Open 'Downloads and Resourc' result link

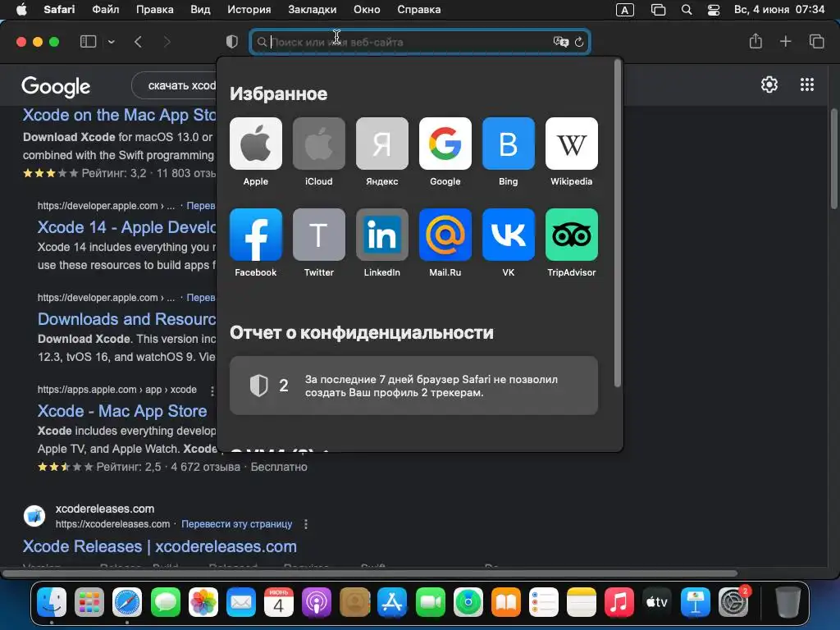click(127, 319)
